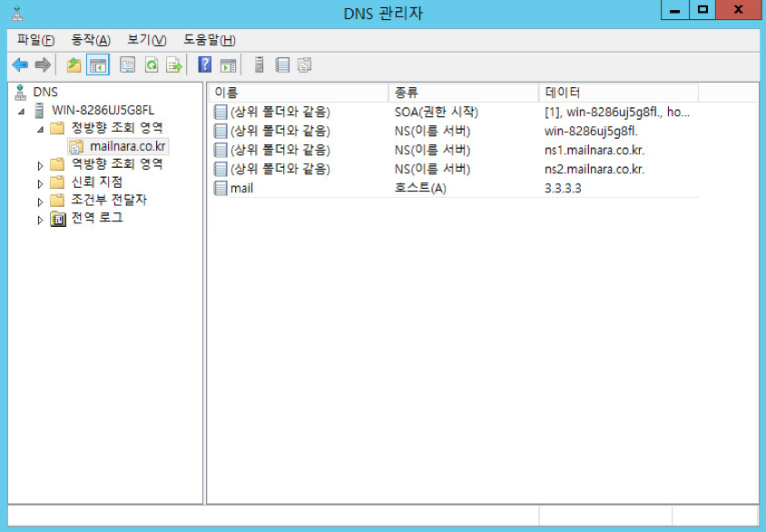Screen dimensions: 766x532
Task: Sort by the 이름 column header
Action: pos(299,93)
